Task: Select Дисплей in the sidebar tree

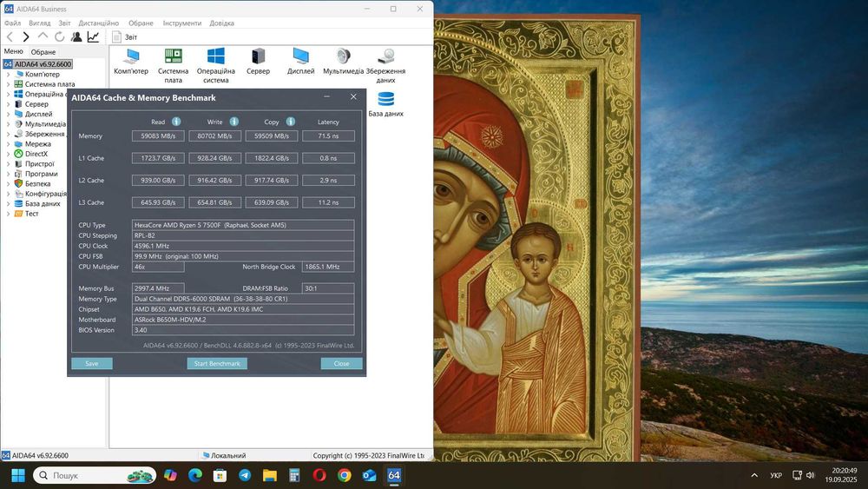Action: pyautogui.click(x=38, y=114)
